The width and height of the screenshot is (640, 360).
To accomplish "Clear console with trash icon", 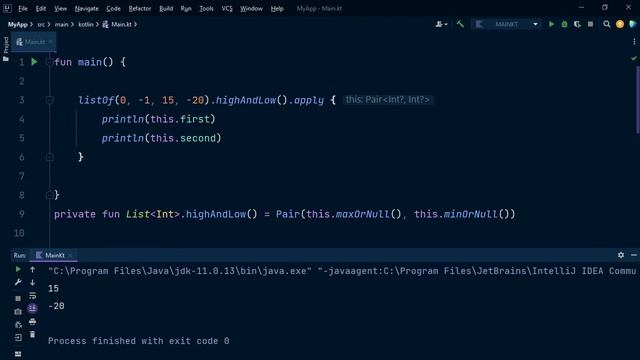I will point(32,335).
